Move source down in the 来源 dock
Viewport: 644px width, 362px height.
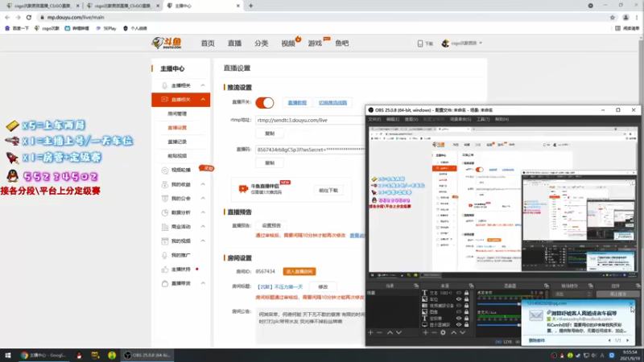[x=462, y=332]
